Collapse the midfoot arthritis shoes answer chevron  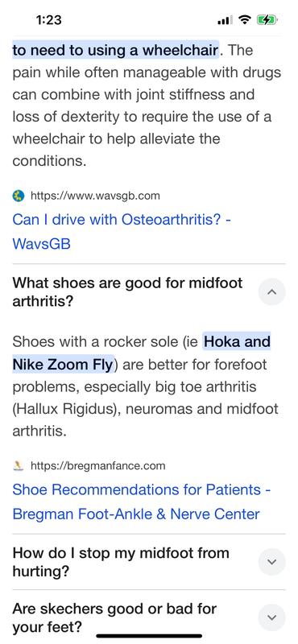271,291
